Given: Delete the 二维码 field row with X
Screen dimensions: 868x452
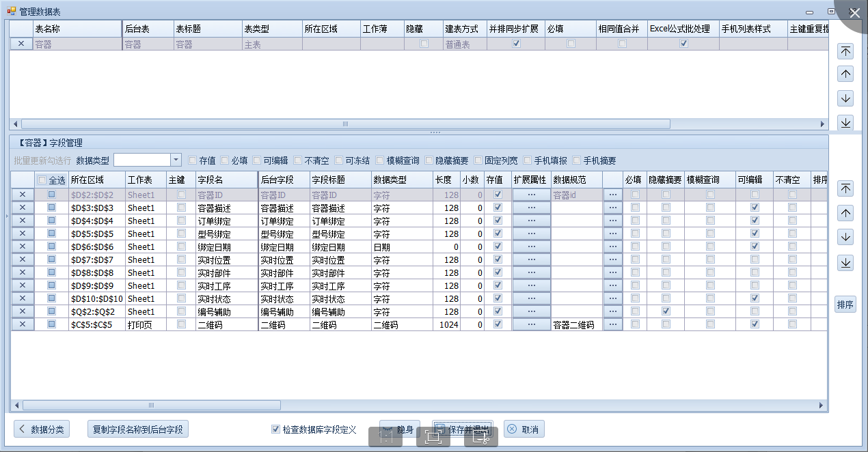Looking at the screenshot, I should pyautogui.click(x=22, y=324).
